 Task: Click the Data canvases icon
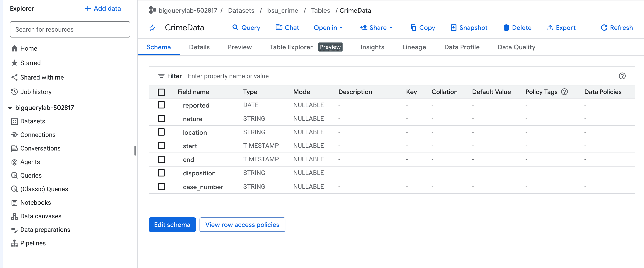pos(14,216)
